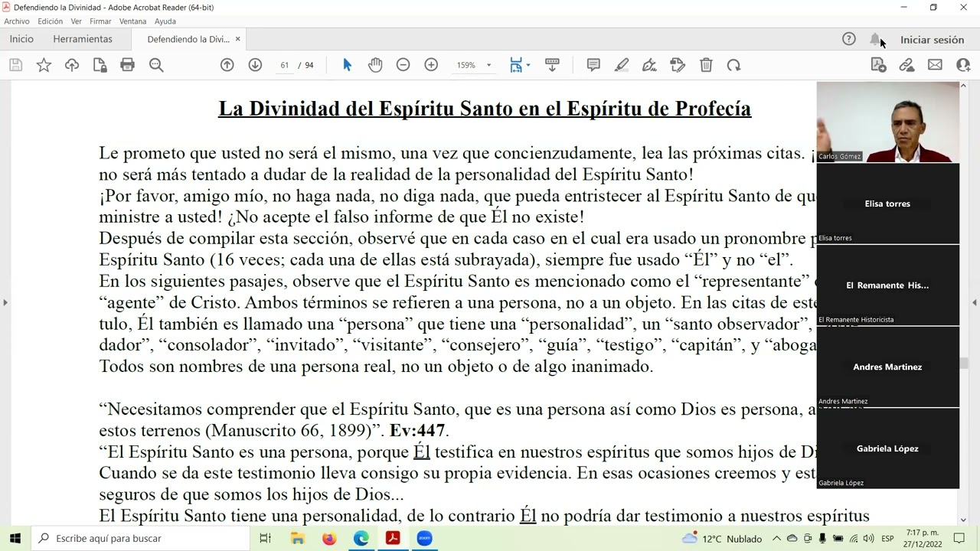Viewport: 980px width, 551px height.
Task: Click Iniciar sesión button
Action: [932, 40]
